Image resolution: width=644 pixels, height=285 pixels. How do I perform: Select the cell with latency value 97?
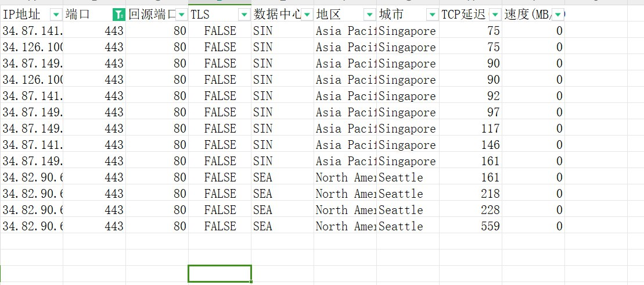click(470, 112)
